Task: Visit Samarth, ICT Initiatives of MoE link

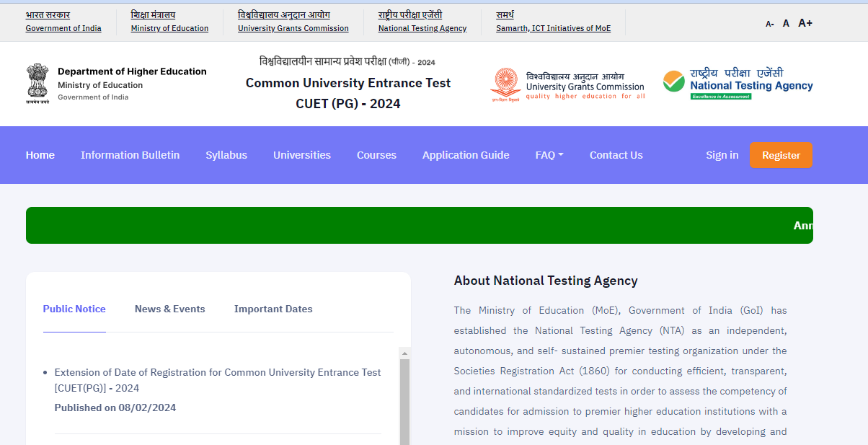Action: tap(553, 28)
